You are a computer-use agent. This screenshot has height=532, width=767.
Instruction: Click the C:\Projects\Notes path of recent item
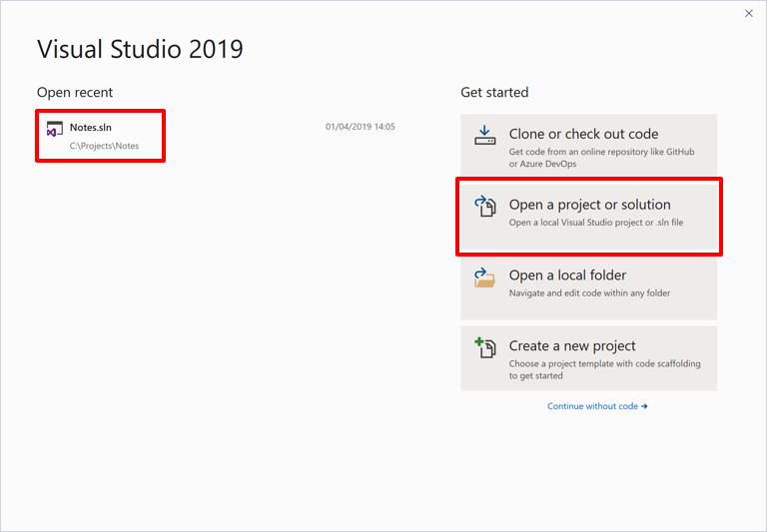(x=104, y=146)
